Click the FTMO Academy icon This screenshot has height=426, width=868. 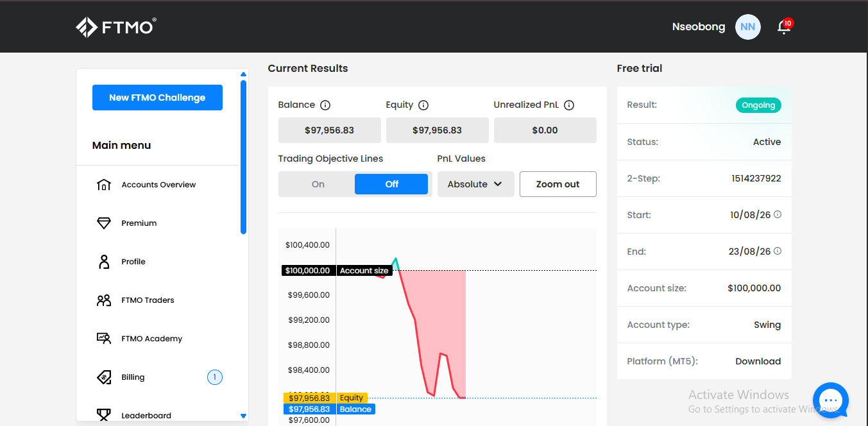(104, 339)
